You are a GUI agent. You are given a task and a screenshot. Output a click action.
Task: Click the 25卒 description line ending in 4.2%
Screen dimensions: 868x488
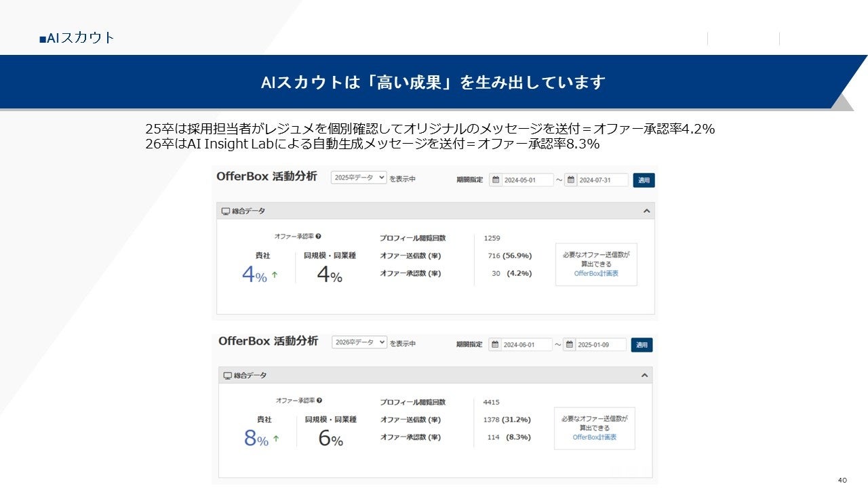(430, 129)
